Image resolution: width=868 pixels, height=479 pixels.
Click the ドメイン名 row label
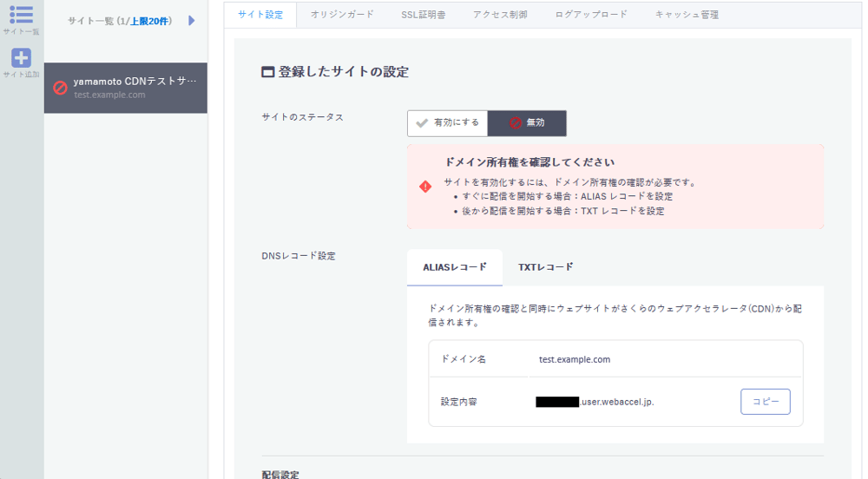(x=464, y=359)
